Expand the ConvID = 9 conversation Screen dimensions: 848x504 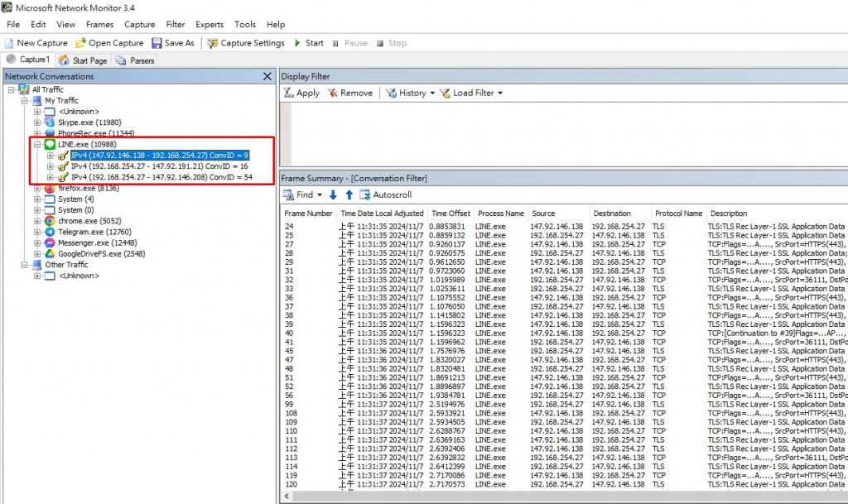51,156
